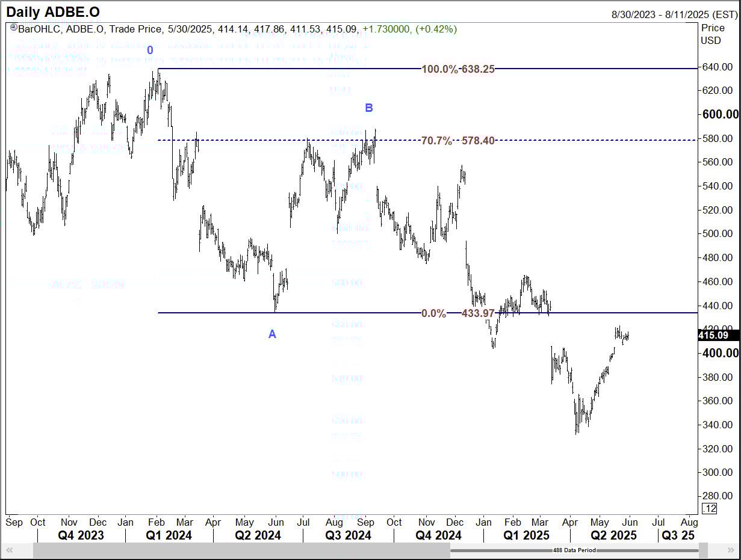Select the 70.7% 578.40 Fibonacci level label
The width and height of the screenshot is (741, 560).
(x=458, y=141)
